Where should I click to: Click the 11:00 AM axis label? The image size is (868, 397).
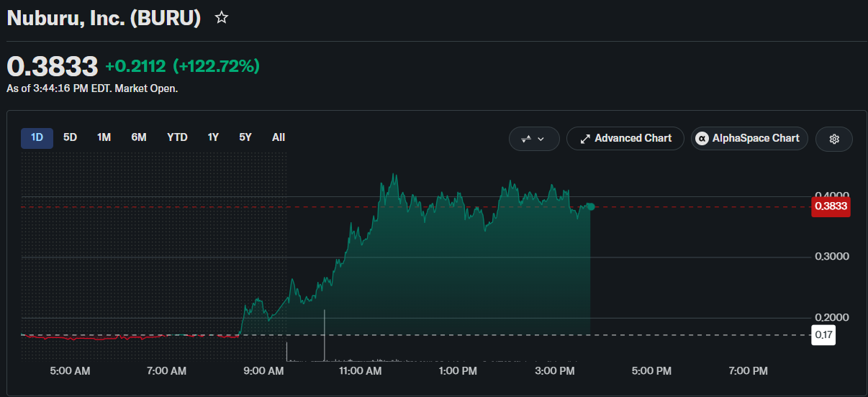360,371
